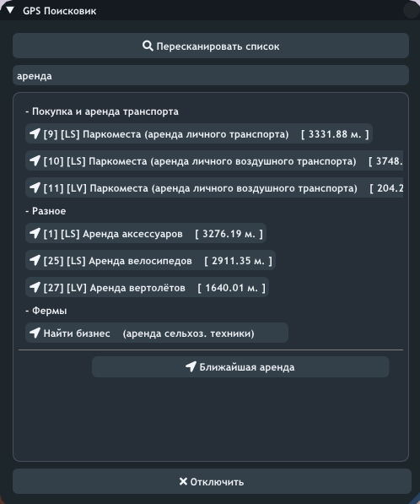Click the magnifier icon on Пересканировать список
The image size is (420, 504).
(148, 46)
